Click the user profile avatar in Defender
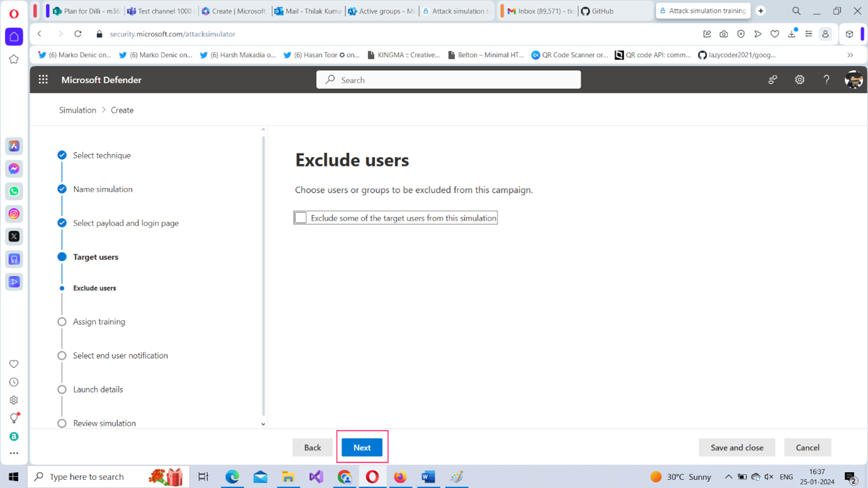Image resolution: width=868 pixels, height=488 pixels. [853, 80]
